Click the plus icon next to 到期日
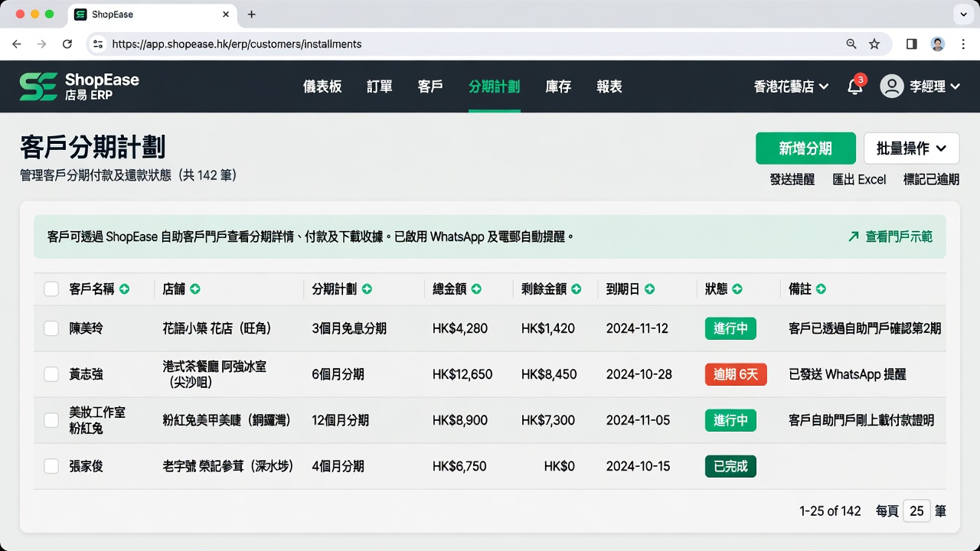The image size is (980, 551). (649, 289)
